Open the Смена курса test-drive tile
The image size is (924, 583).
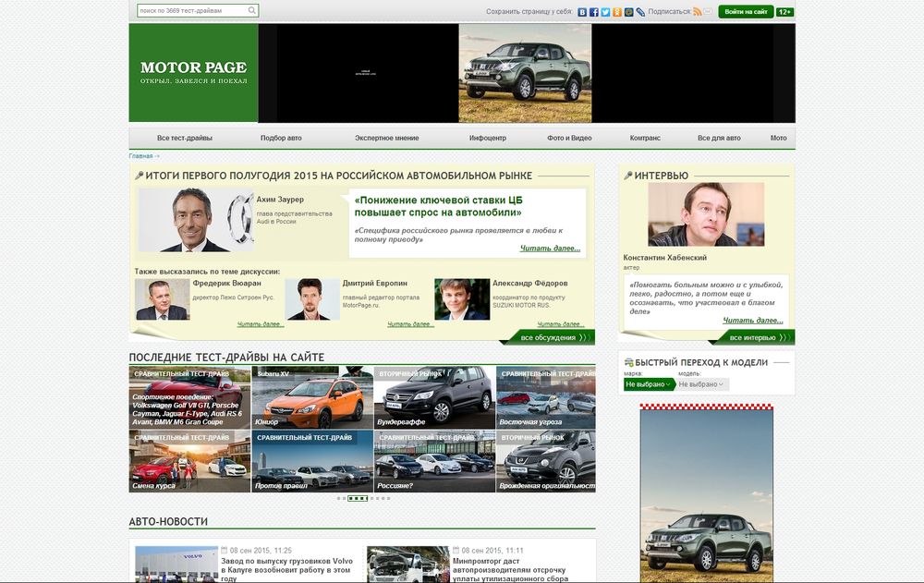[x=189, y=461]
